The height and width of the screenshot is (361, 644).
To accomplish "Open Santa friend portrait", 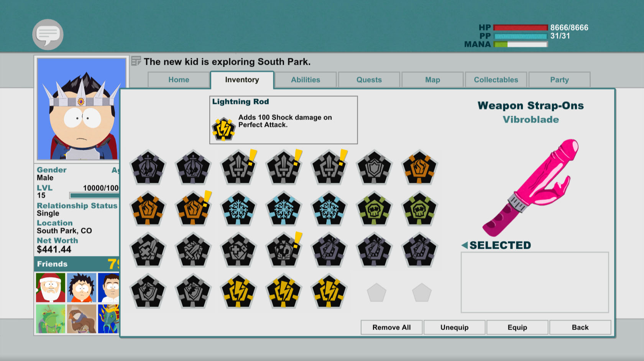I will pos(51,287).
